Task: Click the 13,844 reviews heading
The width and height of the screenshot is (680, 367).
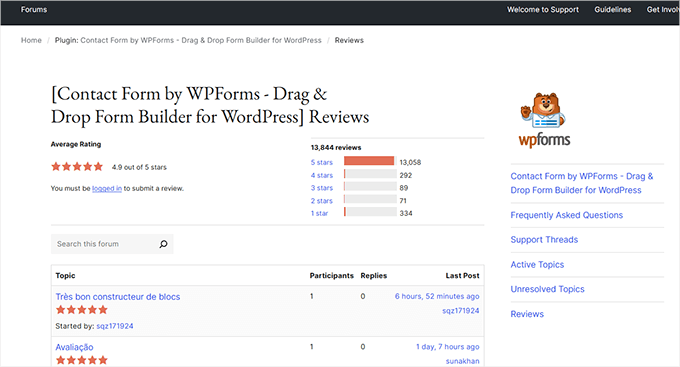Action: pyautogui.click(x=336, y=147)
